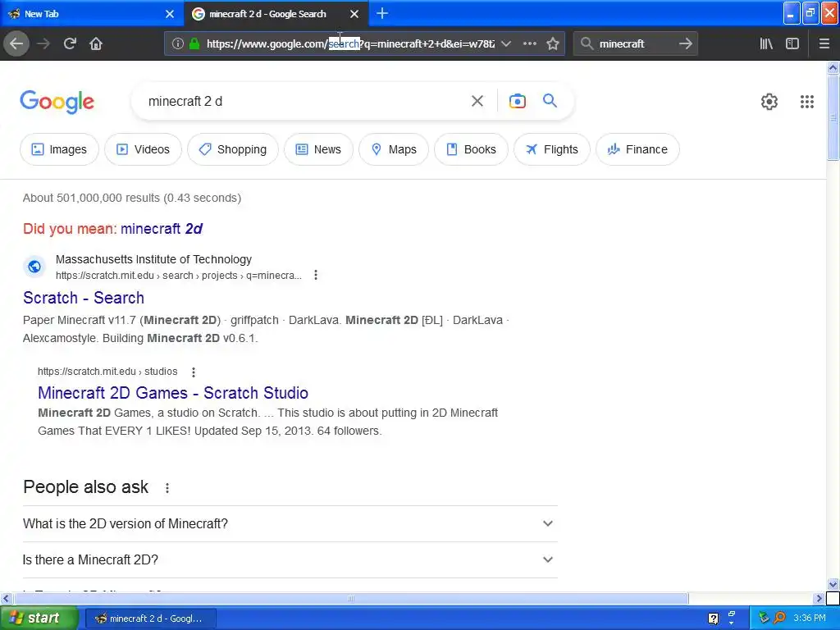This screenshot has height=630, width=840.
Task: Open the page actions three-dot menu
Action: click(529, 44)
